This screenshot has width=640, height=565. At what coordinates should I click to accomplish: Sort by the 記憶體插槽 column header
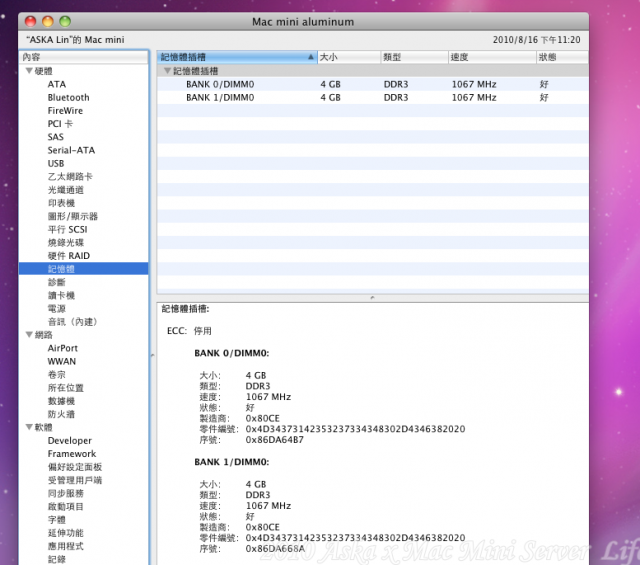[x=237, y=57]
